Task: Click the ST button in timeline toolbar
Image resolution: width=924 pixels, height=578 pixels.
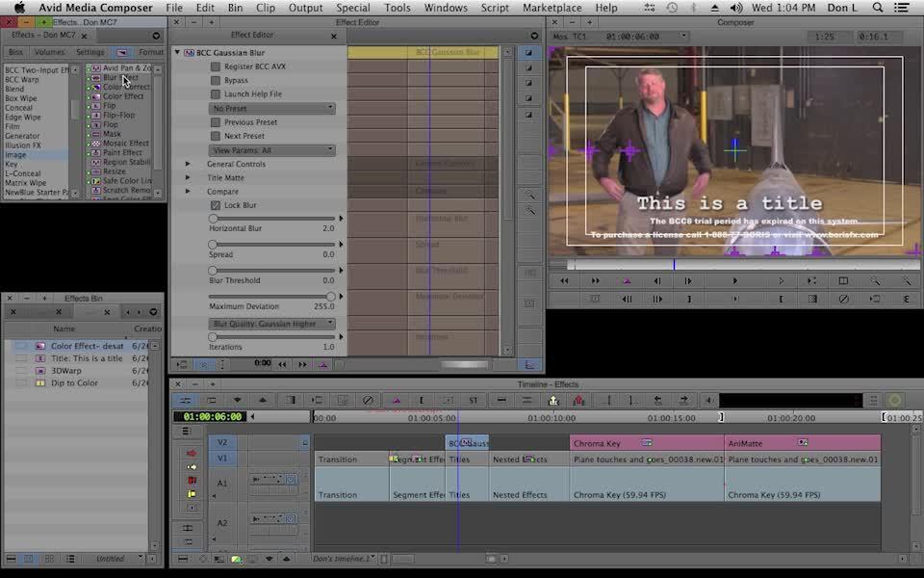Action: pos(474,401)
